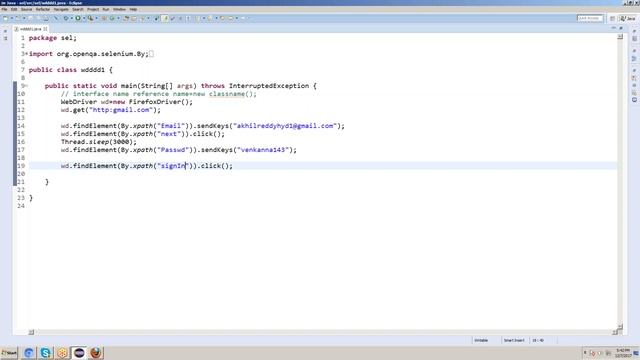Open the Help menu
This screenshot has width=640, height=360.
tap(133, 9)
